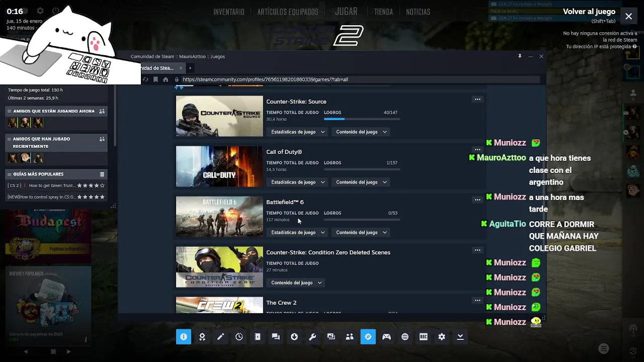
Task: Open overlay settings gear in bottom bar
Action: (442, 337)
